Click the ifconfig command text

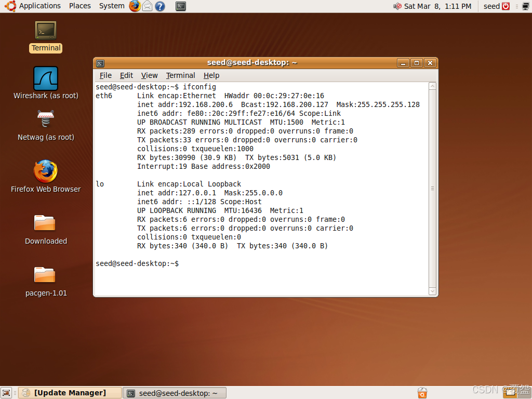199,87
